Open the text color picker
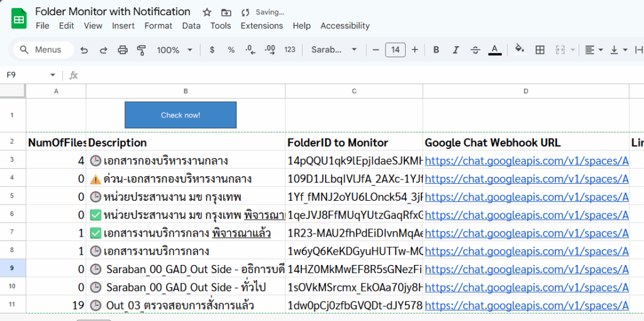This screenshot has width=644, height=321. click(x=495, y=50)
